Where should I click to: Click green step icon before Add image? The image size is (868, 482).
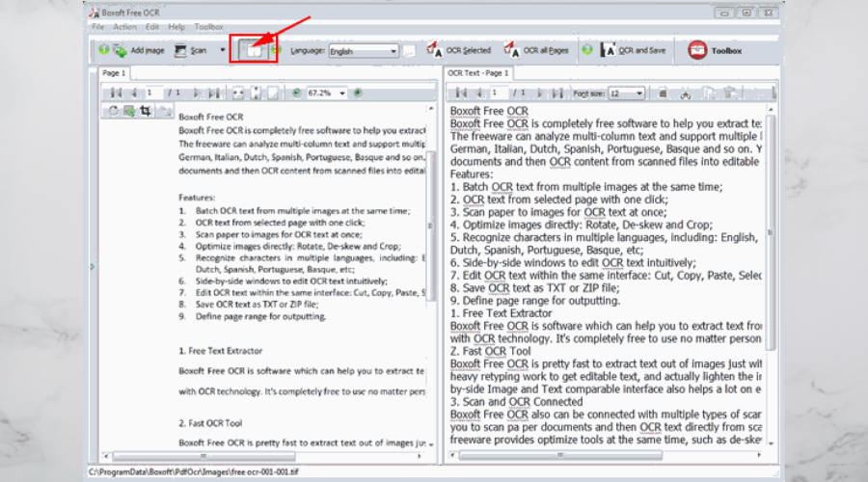[103, 50]
